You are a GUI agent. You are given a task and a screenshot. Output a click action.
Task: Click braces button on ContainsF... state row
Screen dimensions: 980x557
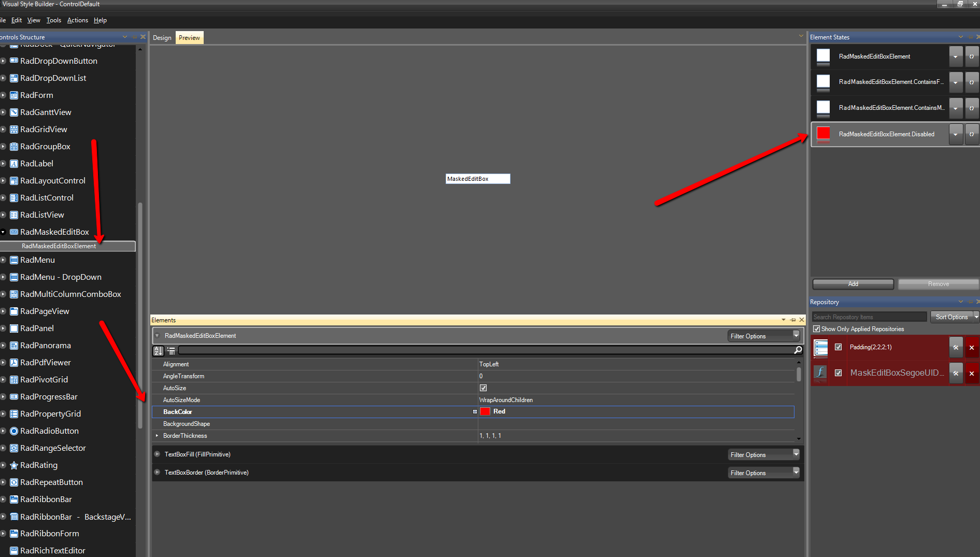coord(972,82)
